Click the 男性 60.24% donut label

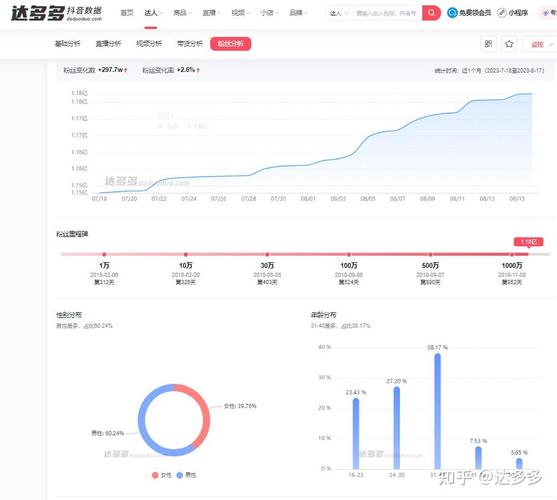[x=108, y=433]
